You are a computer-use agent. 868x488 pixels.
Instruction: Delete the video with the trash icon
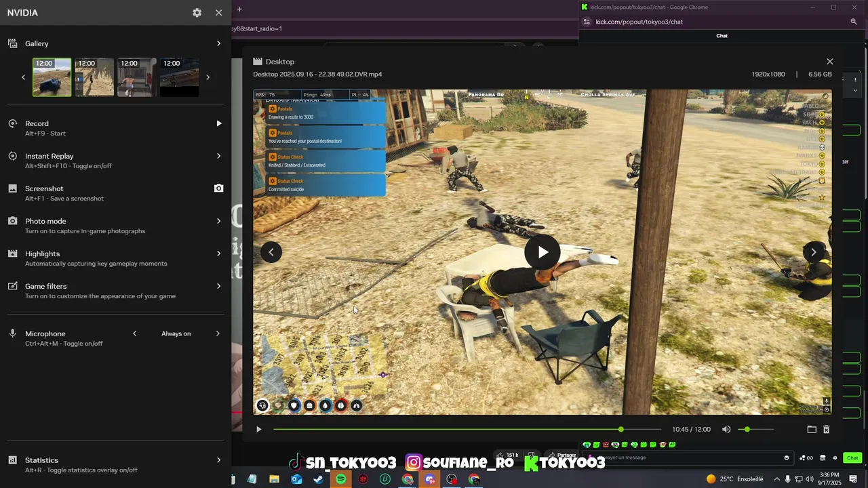[x=826, y=429]
